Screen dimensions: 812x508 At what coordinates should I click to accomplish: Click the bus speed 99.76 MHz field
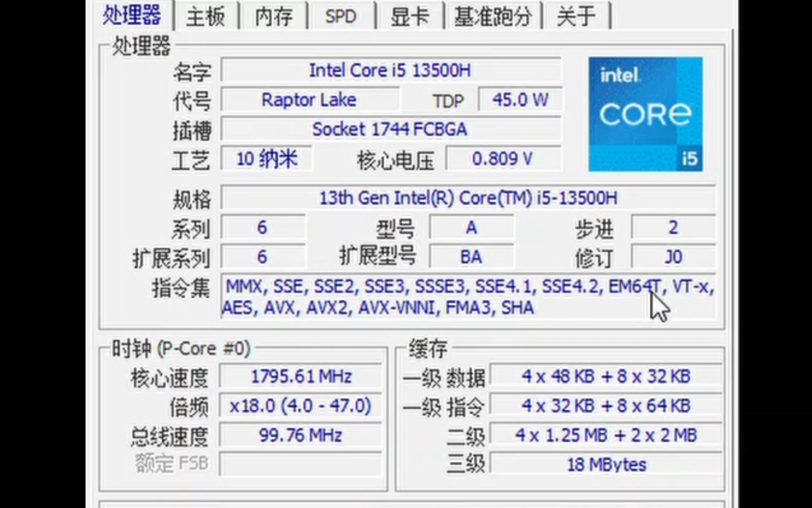click(301, 435)
